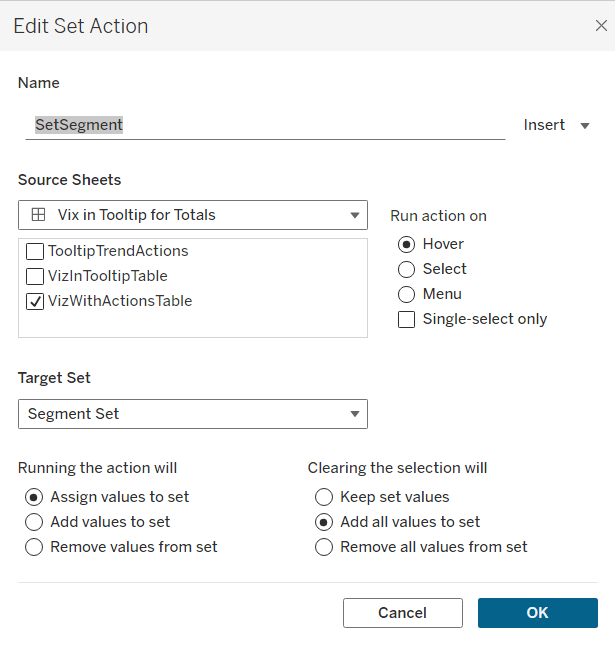Open the Insert dropdown menu
The width and height of the screenshot is (615, 648).
558,125
